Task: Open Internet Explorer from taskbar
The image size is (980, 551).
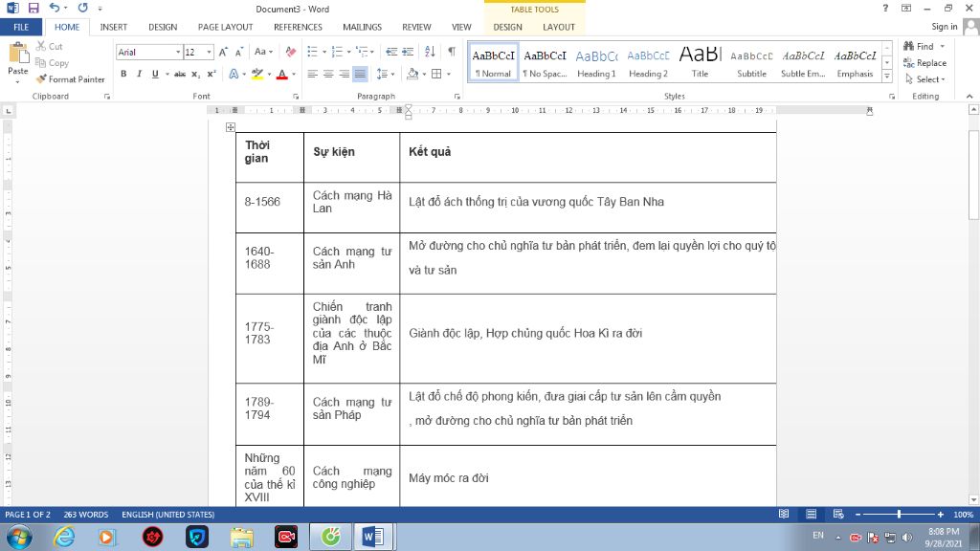Action: tap(64, 537)
